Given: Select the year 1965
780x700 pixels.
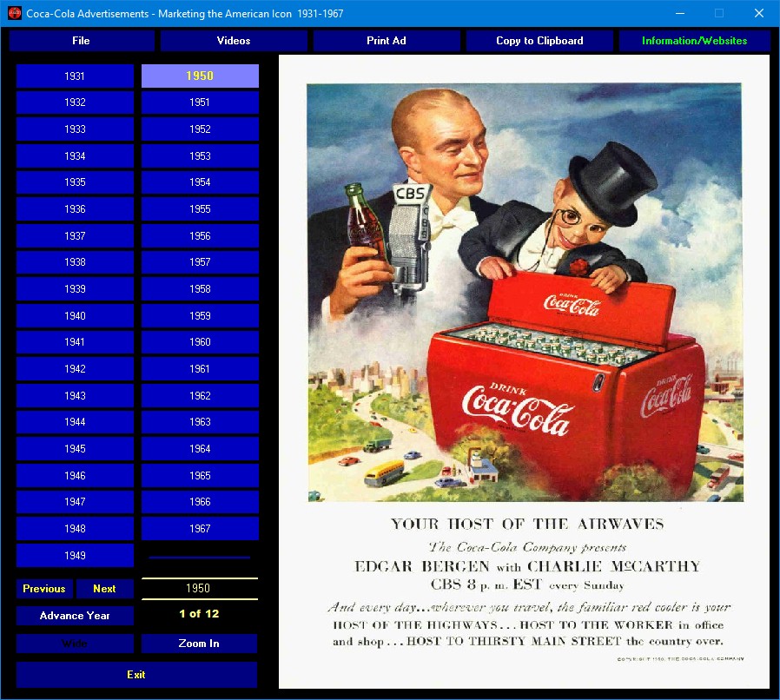Looking at the screenshot, I should click(x=200, y=476).
